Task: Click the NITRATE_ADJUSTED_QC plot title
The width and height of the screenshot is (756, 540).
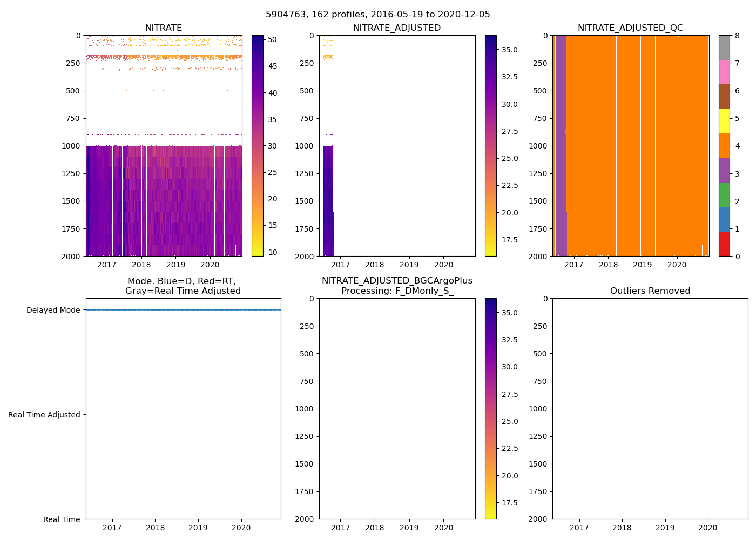Action: click(x=630, y=28)
